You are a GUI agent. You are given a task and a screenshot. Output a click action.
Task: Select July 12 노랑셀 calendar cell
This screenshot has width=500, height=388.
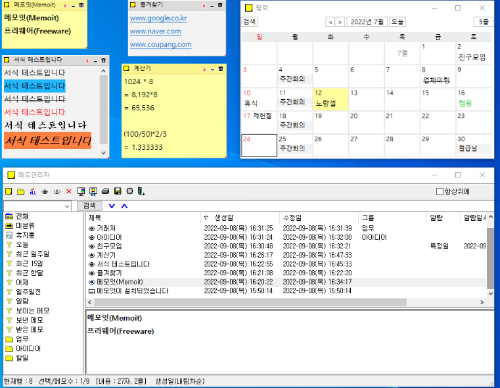click(x=330, y=99)
